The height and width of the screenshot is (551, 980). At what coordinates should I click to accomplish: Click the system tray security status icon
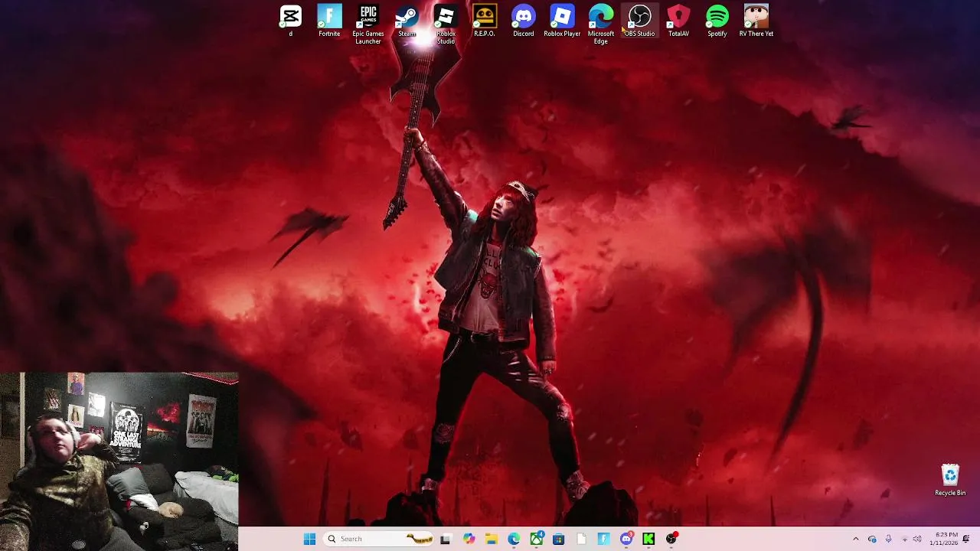pyautogui.click(x=872, y=539)
